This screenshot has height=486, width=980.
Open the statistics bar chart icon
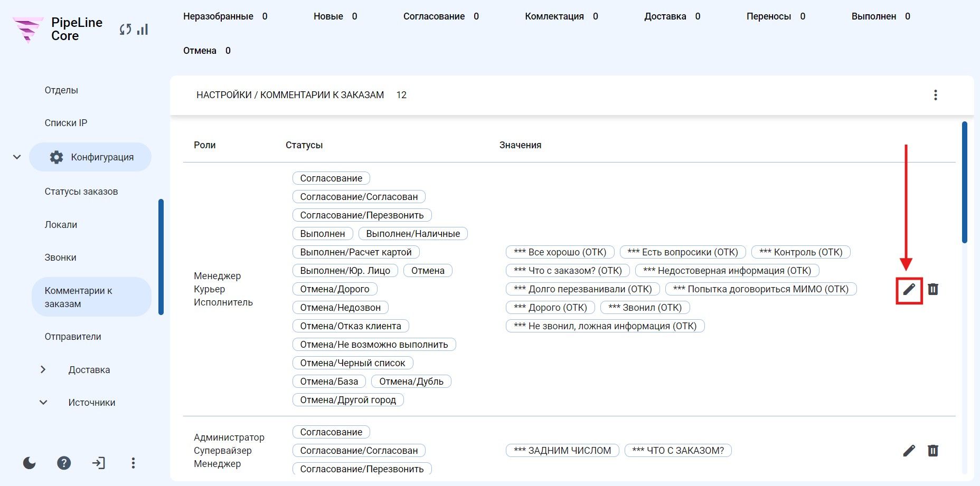click(x=143, y=30)
